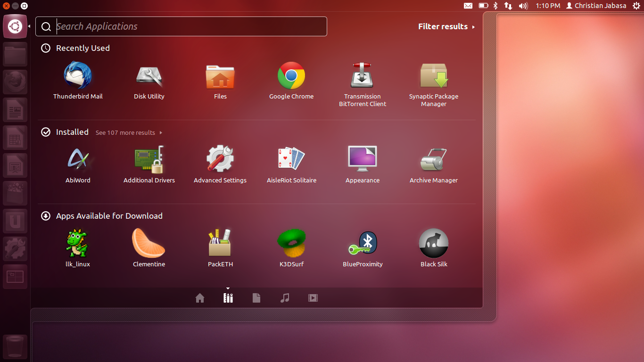Open System Settings in the launcher
The height and width of the screenshot is (362, 644).
15,249
